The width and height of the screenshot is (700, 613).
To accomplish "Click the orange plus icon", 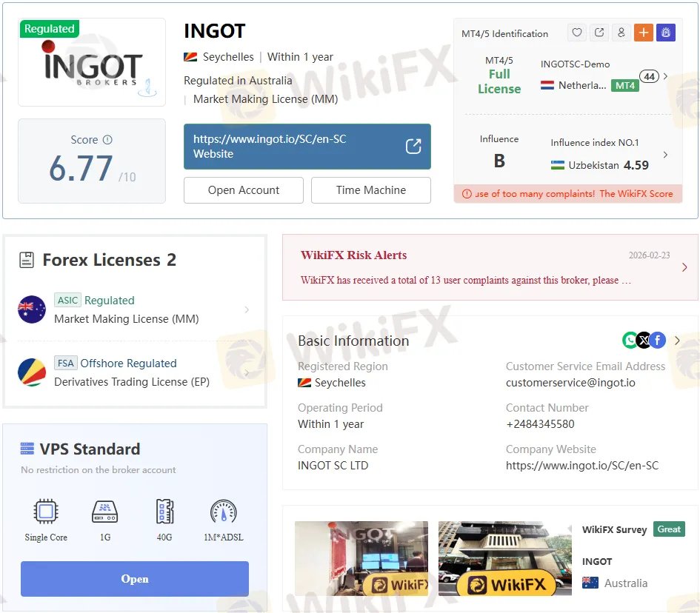I will coord(643,33).
